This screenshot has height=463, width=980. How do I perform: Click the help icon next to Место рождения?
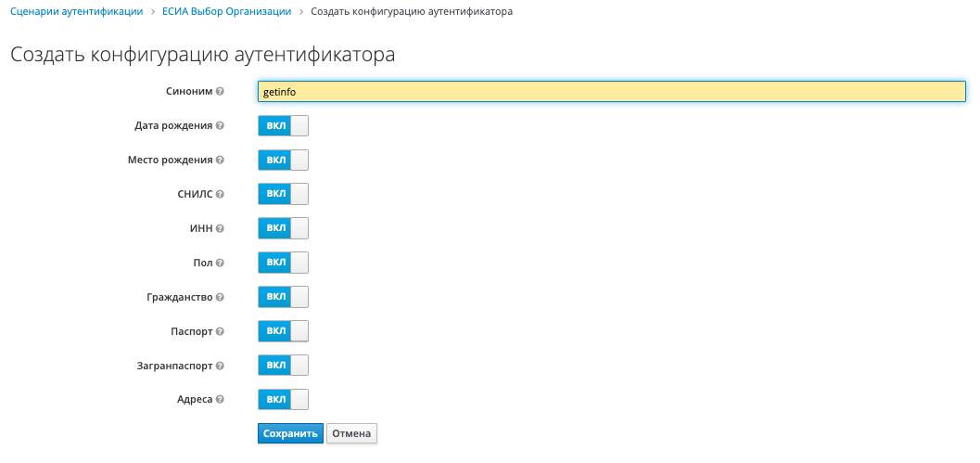coord(220,161)
